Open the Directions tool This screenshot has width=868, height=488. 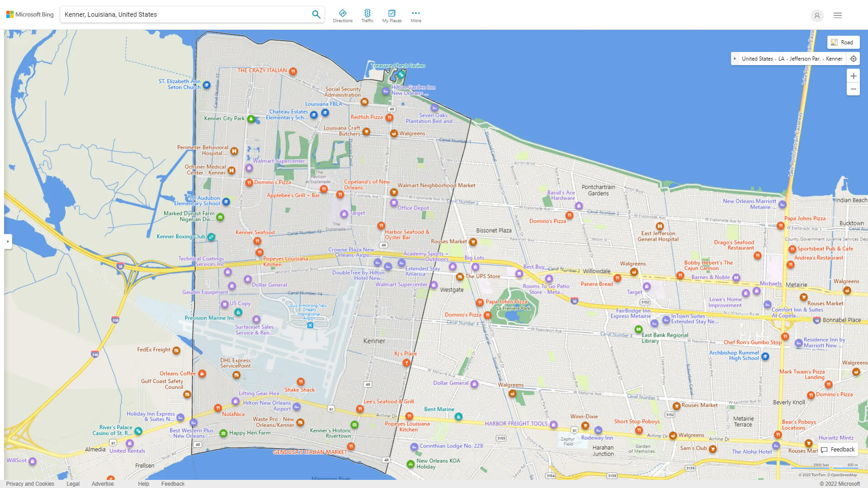coord(342,16)
